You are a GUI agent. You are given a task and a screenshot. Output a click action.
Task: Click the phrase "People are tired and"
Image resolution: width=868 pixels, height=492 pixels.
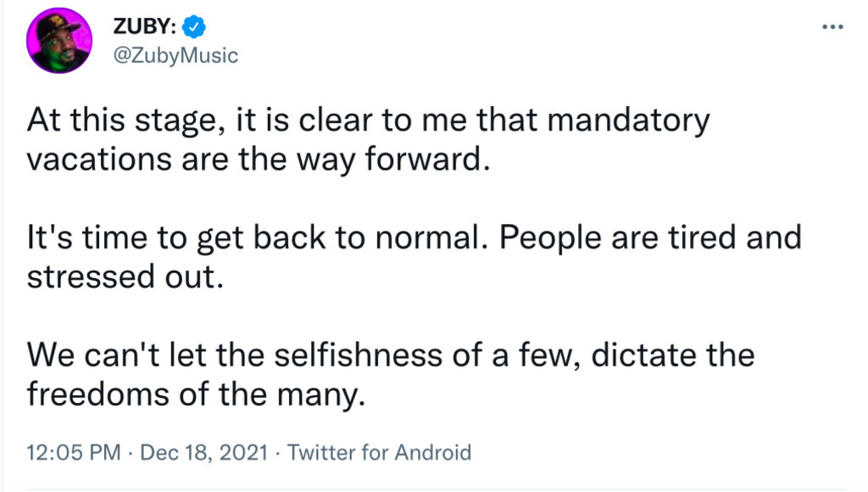pos(650,238)
